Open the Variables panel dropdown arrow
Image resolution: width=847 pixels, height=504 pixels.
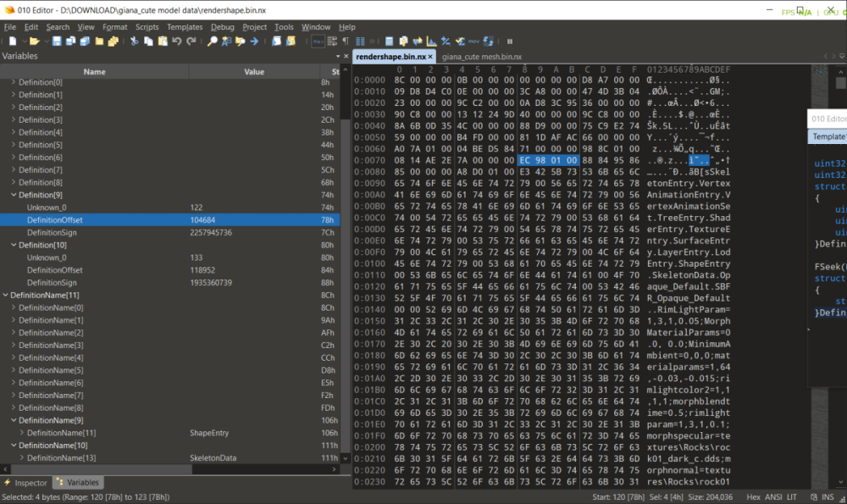338,56
